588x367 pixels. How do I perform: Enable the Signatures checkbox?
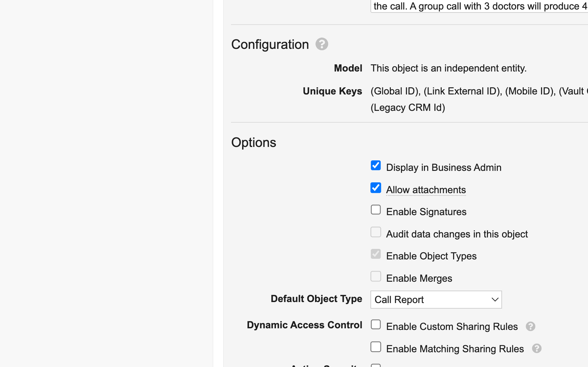[376, 210]
